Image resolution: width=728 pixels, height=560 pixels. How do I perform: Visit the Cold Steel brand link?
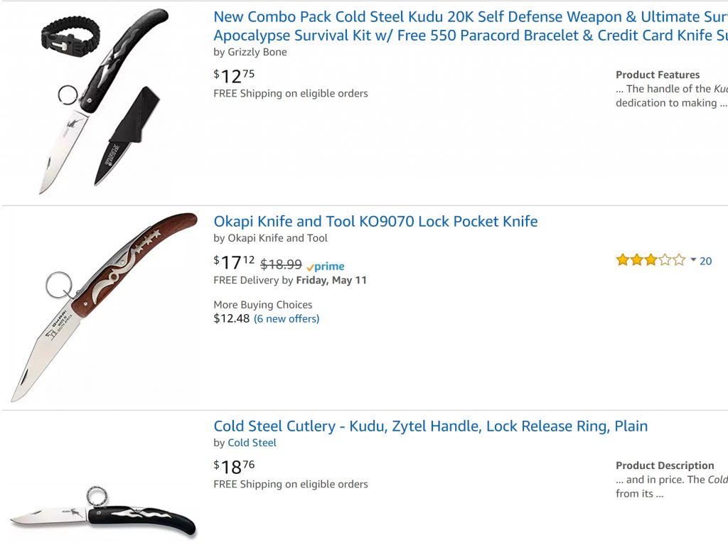click(x=252, y=443)
